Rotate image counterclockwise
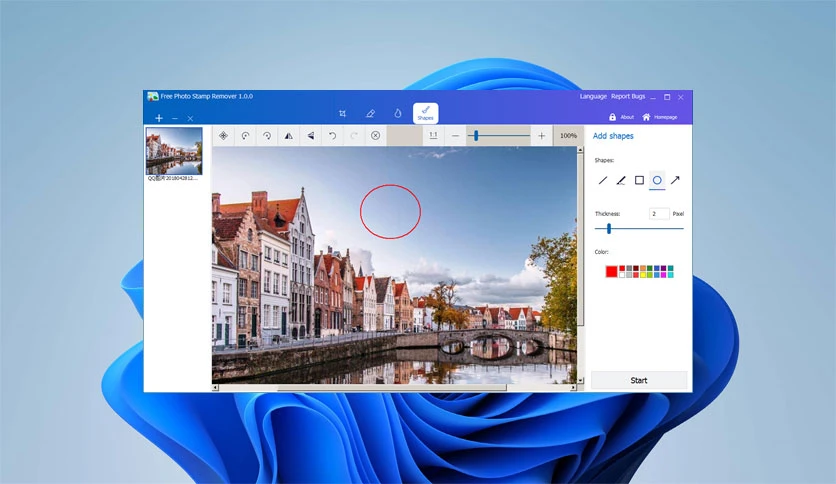836x484 pixels. (x=245, y=136)
